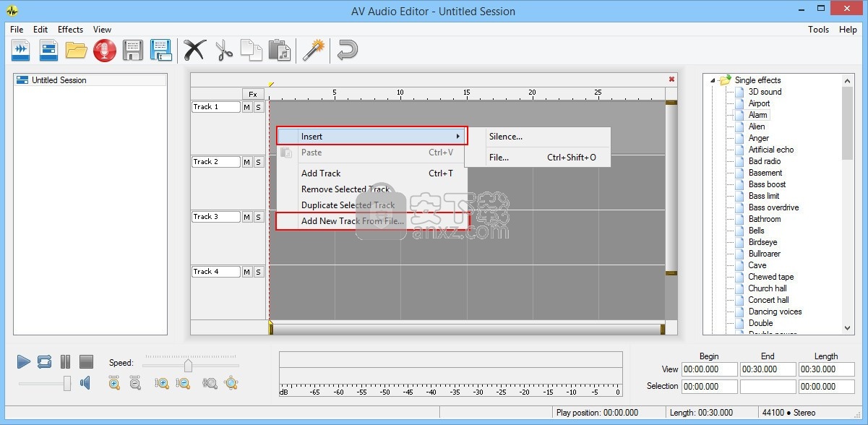Toggle mute M on Track 1
The image size is (868, 425).
point(246,107)
